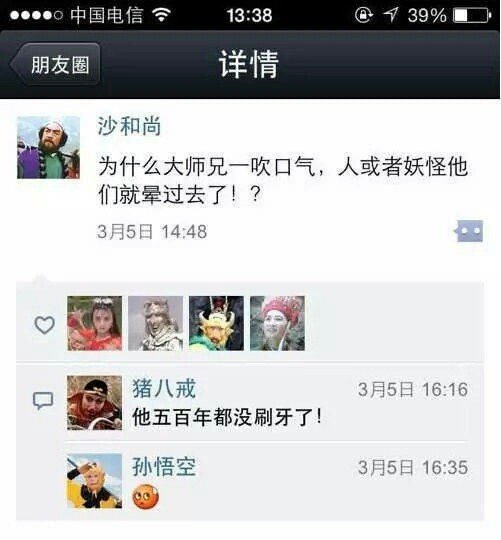Tap the emoji in 孙悟空's comment
This screenshot has width=501, height=540.
(146, 496)
